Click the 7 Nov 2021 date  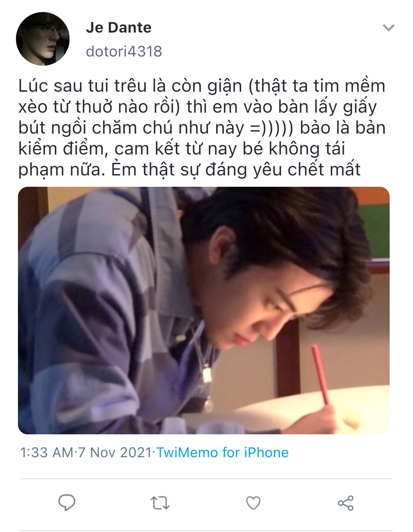coord(115,453)
